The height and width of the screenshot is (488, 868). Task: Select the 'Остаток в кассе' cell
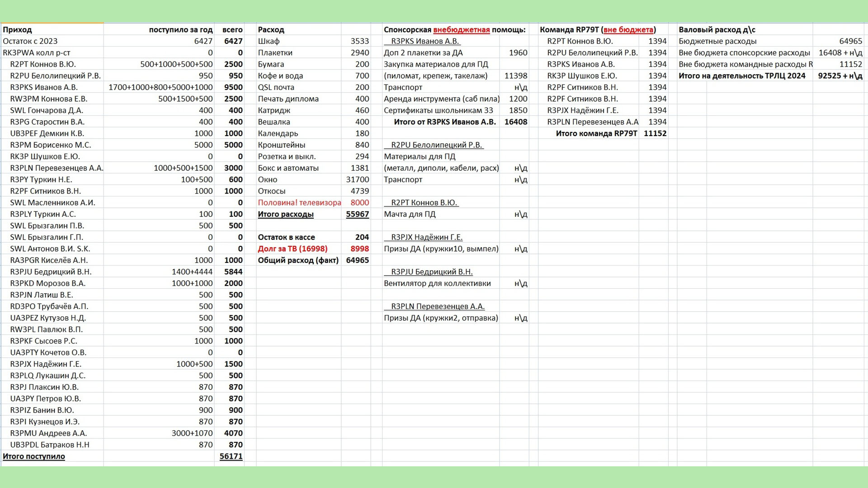[x=286, y=237]
